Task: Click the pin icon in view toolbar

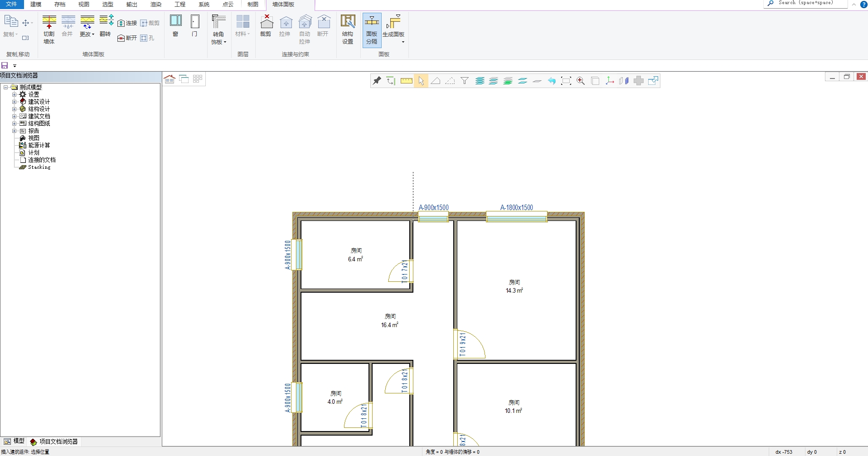Action: pyautogui.click(x=377, y=81)
